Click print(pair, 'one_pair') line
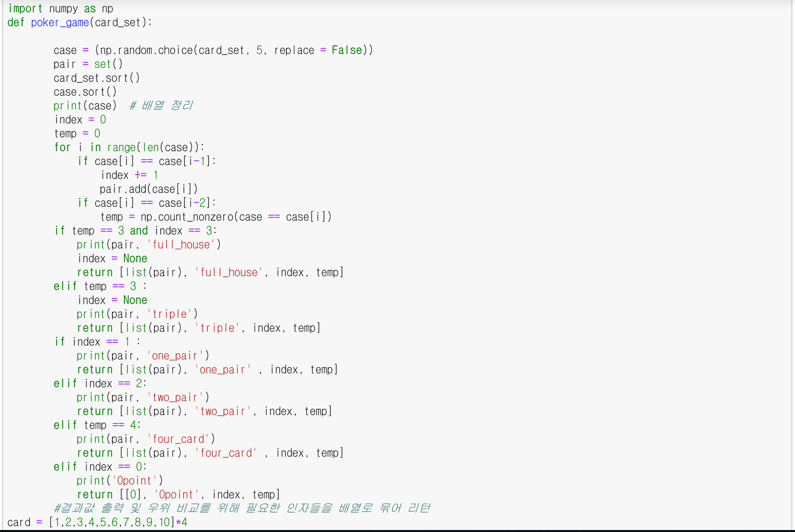Viewport: 795px width, 532px height. click(143, 356)
